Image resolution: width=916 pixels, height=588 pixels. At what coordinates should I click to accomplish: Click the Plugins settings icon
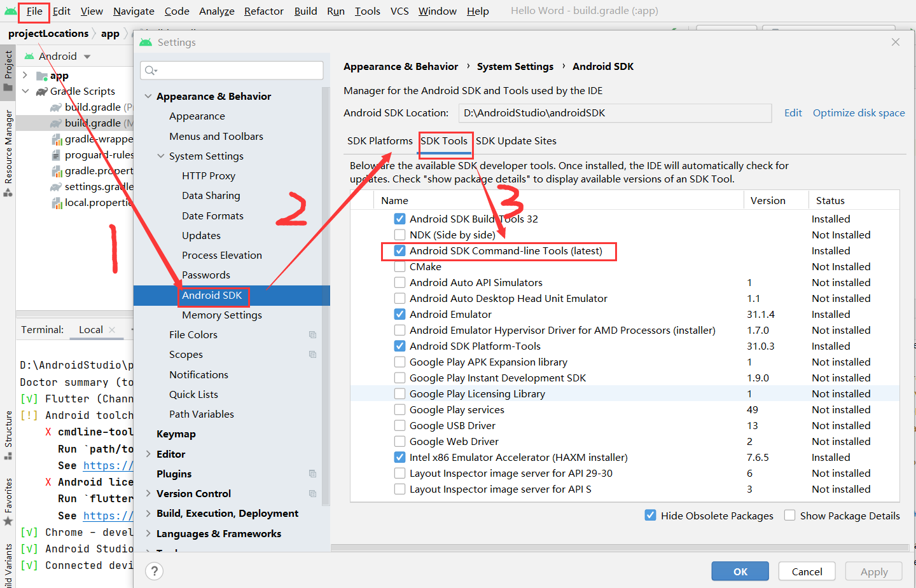[312, 474]
